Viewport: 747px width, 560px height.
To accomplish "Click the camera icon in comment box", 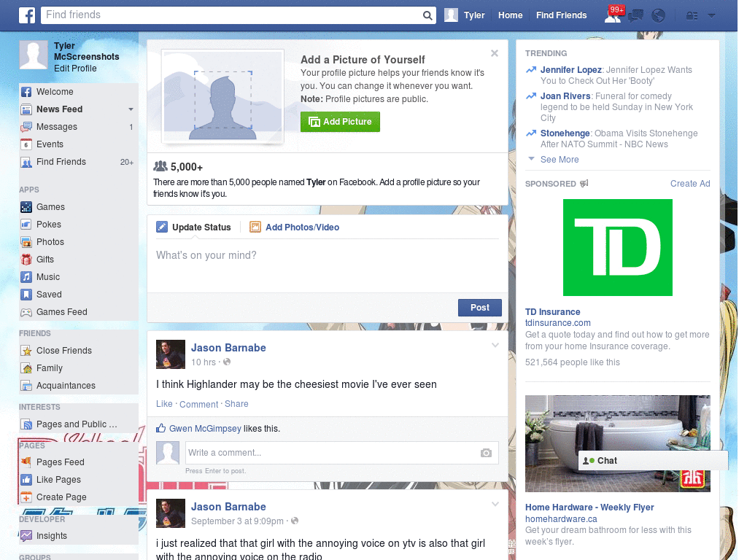I will click(x=486, y=453).
